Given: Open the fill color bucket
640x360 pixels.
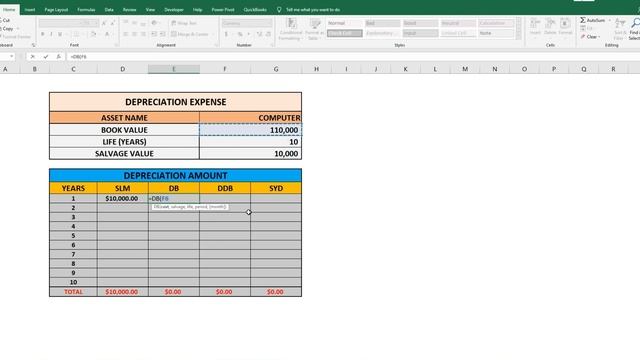Looking at the screenshot, I should (93, 34).
